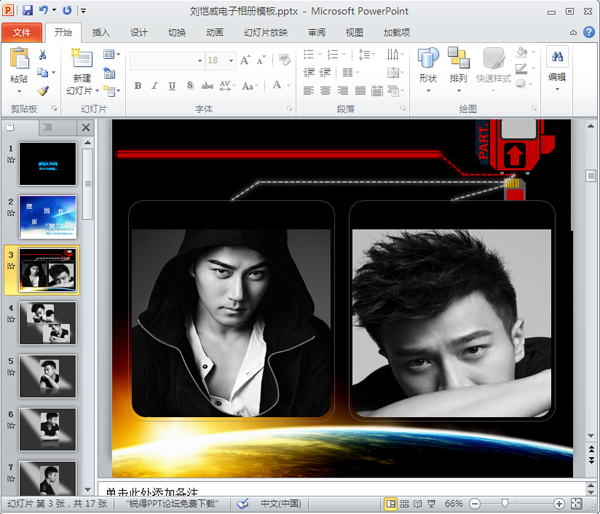Click the Bullets list icon
Screen dimensions: 600x514
tap(308, 54)
